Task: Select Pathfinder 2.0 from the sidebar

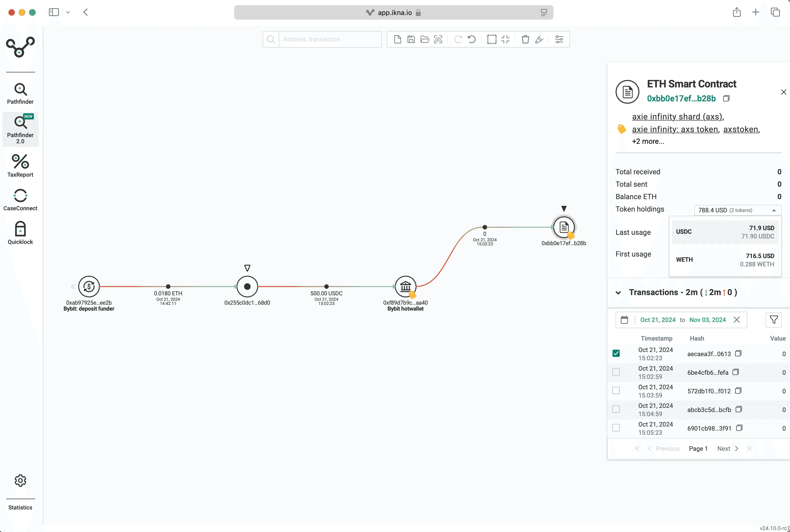Action: 20,129
